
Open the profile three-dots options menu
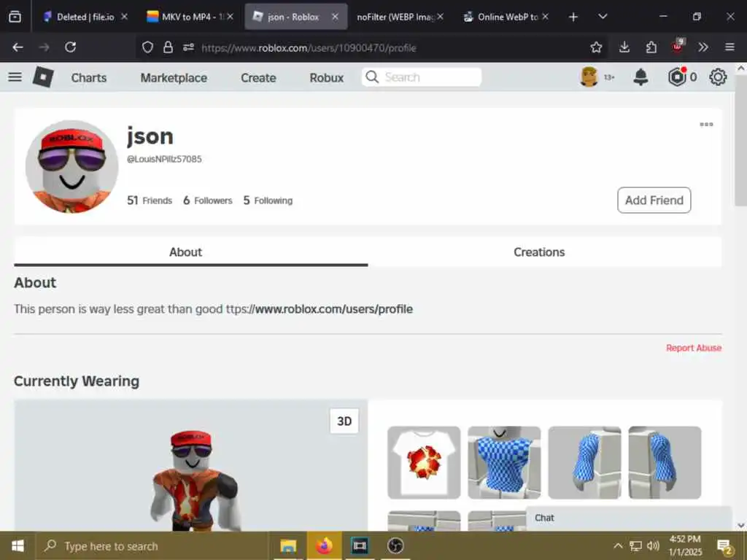point(706,124)
